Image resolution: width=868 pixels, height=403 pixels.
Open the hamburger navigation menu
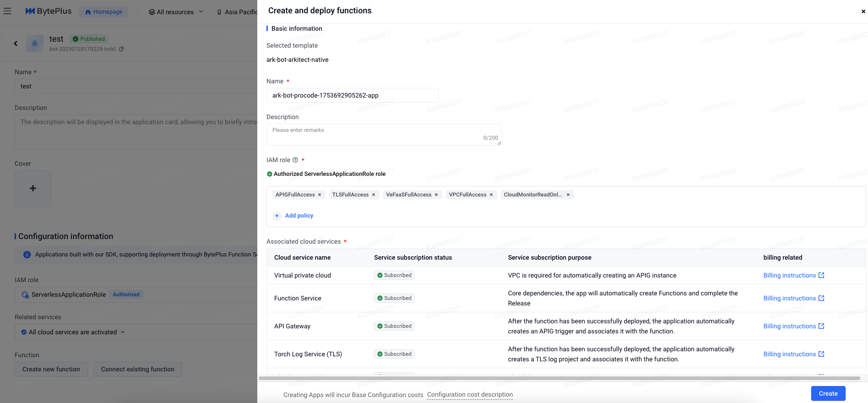pyautogui.click(x=7, y=11)
